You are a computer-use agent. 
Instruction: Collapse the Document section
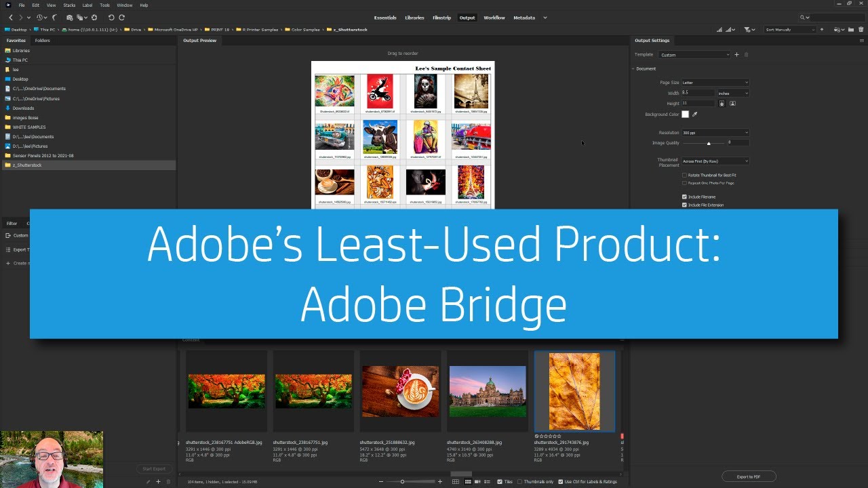[633, 68]
